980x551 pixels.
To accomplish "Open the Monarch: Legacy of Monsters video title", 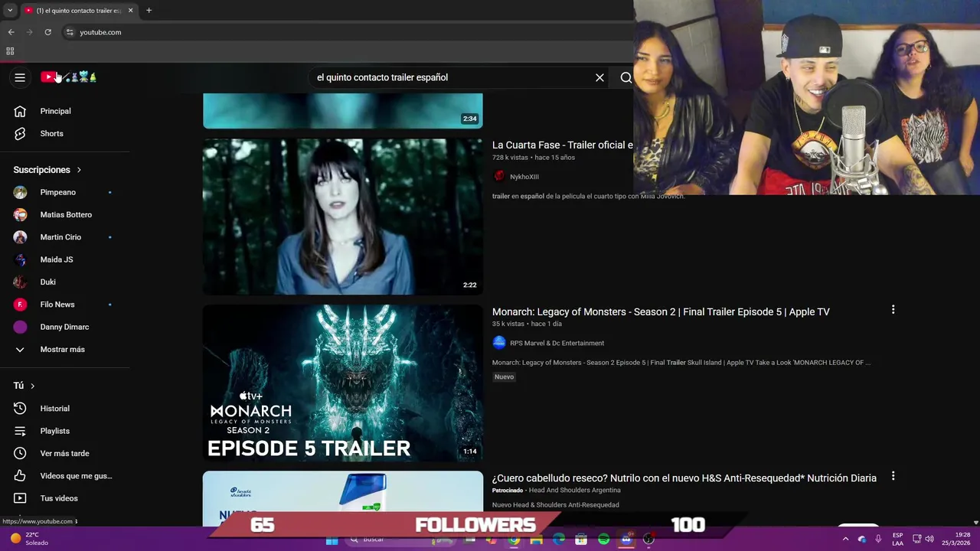I will 661,311.
